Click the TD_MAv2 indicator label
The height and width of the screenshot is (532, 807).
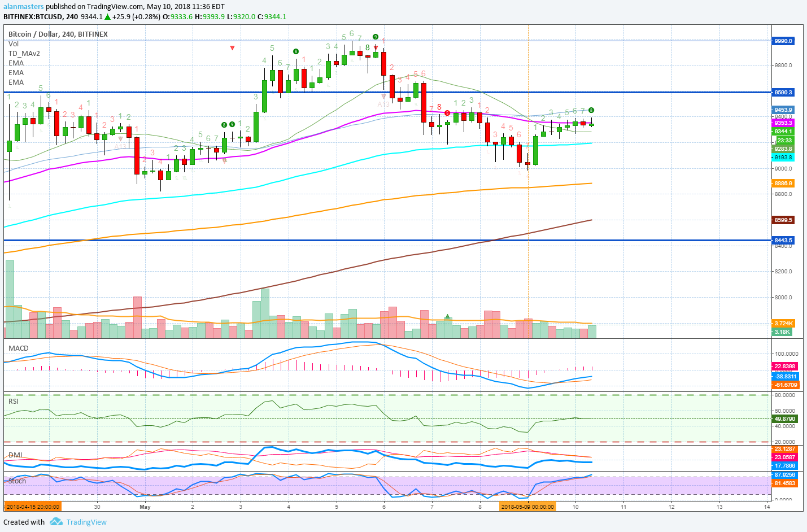click(24, 53)
